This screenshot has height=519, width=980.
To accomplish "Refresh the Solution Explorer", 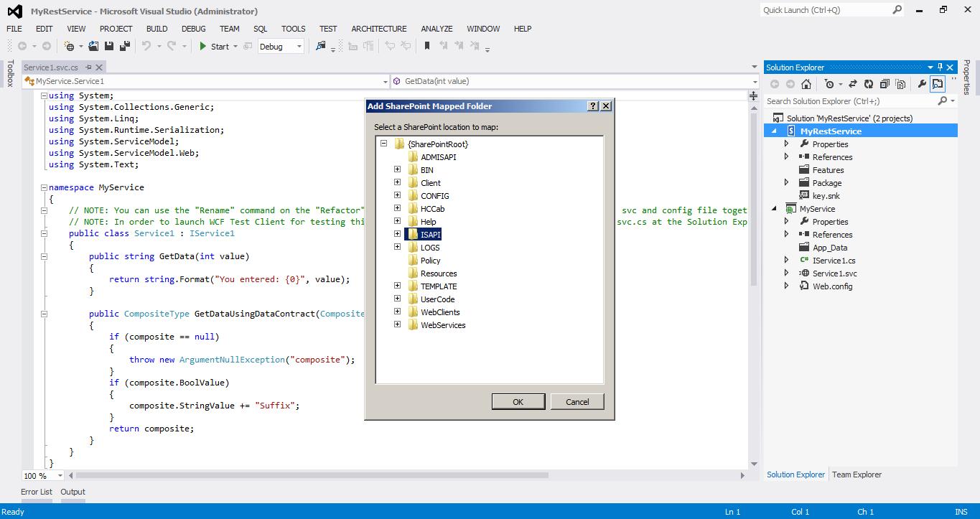I will [869, 85].
